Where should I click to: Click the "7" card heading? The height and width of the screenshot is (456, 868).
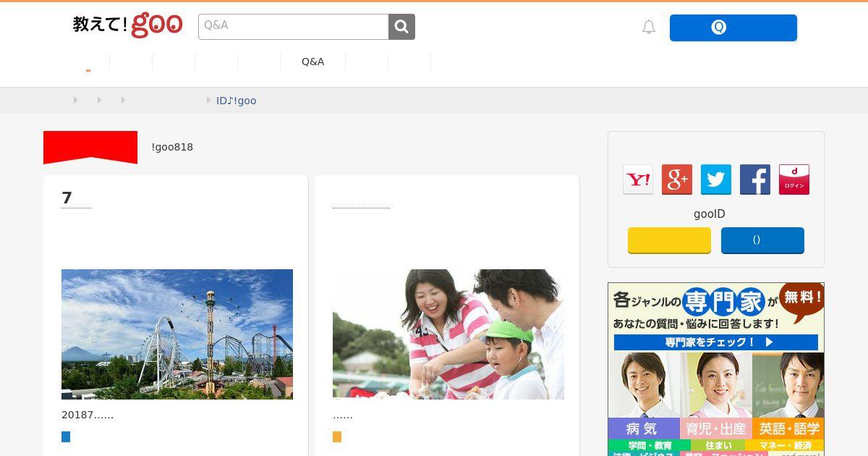pyautogui.click(x=67, y=198)
